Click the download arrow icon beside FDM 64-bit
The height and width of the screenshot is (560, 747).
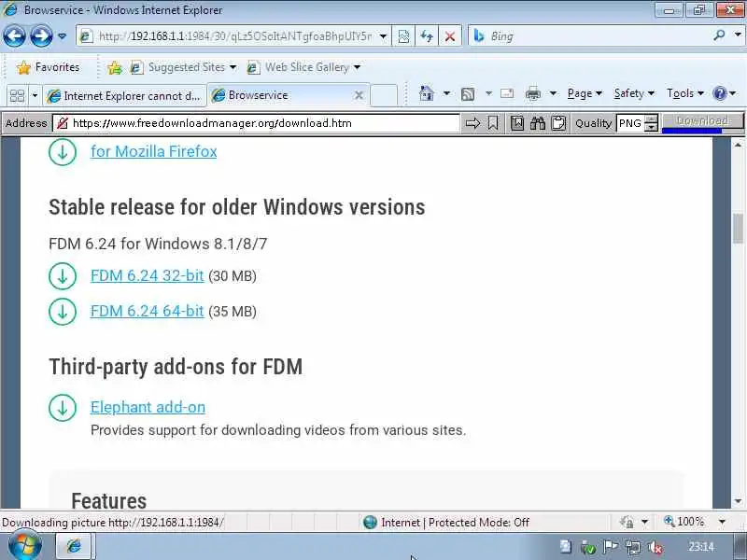(x=63, y=312)
